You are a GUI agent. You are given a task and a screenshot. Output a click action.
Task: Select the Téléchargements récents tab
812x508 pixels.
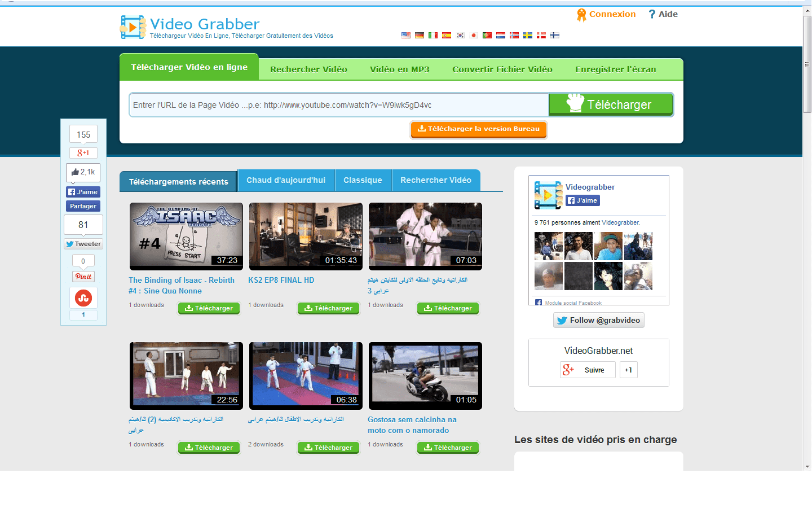point(178,182)
